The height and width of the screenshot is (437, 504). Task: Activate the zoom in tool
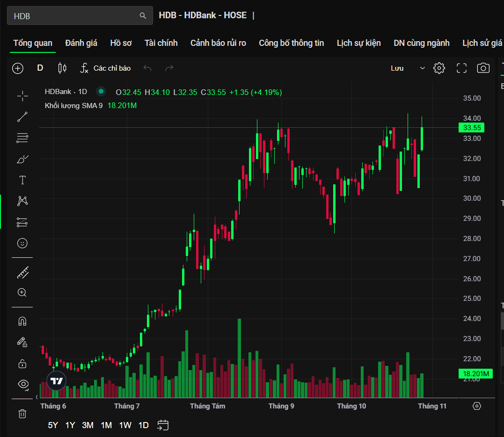(22, 293)
